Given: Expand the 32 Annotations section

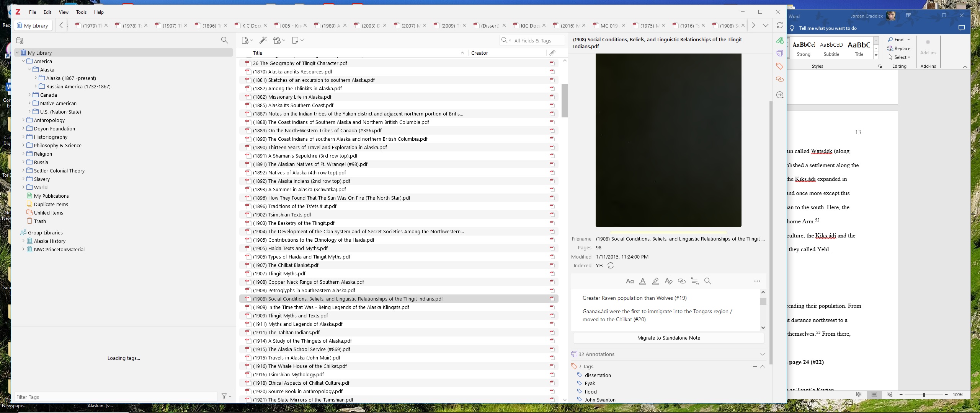Looking at the screenshot, I should (x=762, y=354).
